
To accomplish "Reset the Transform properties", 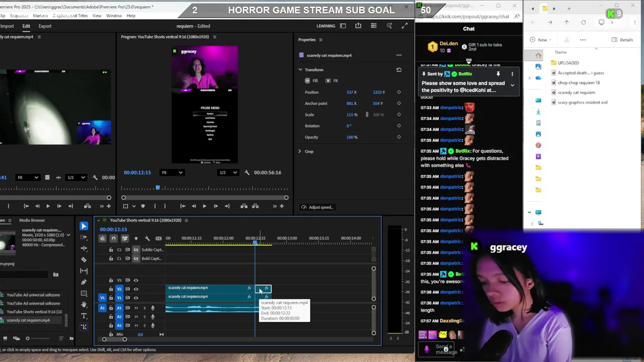I will point(398,70).
